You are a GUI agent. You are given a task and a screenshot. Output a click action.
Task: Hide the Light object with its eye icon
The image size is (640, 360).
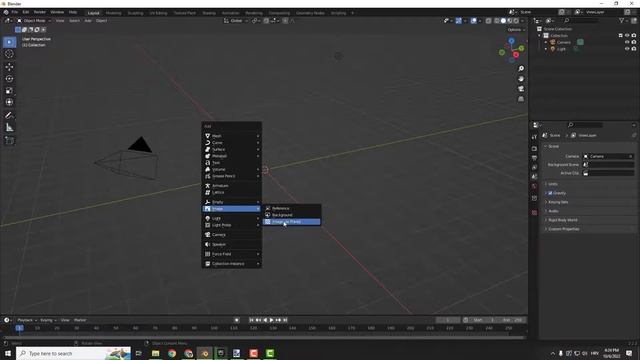tap(627, 49)
